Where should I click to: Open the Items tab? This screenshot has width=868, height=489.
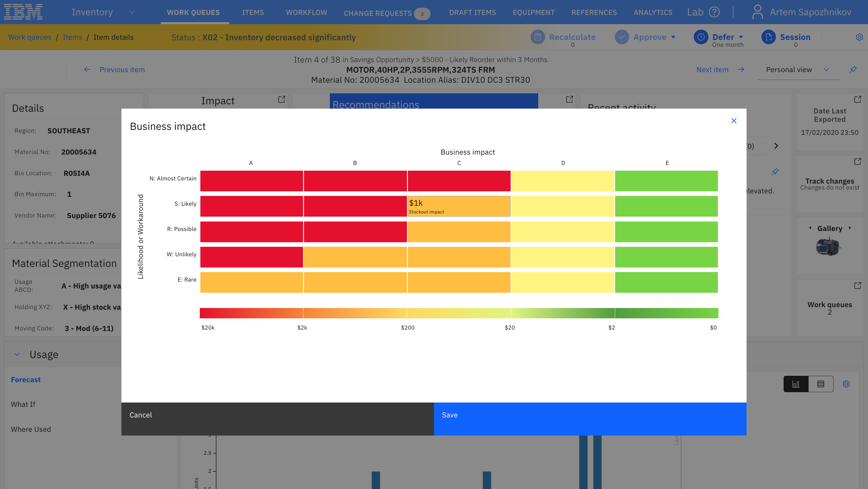point(253,12)
